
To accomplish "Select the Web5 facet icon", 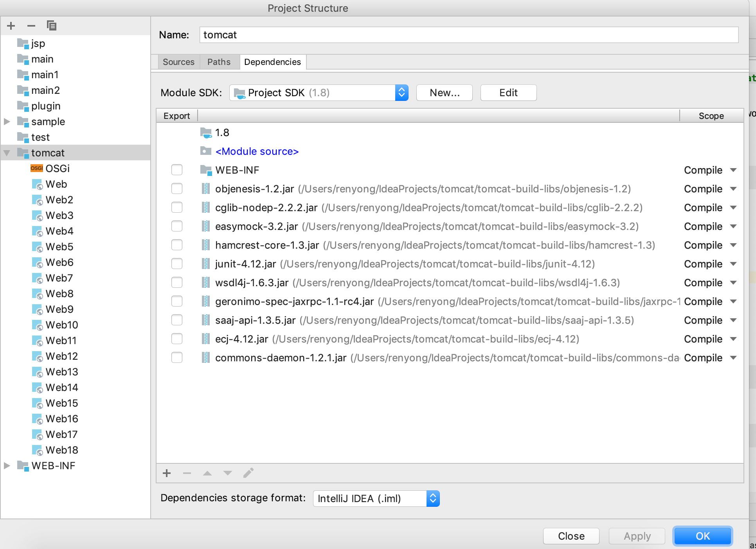I will pyautogui.click(x=38, y=247).
